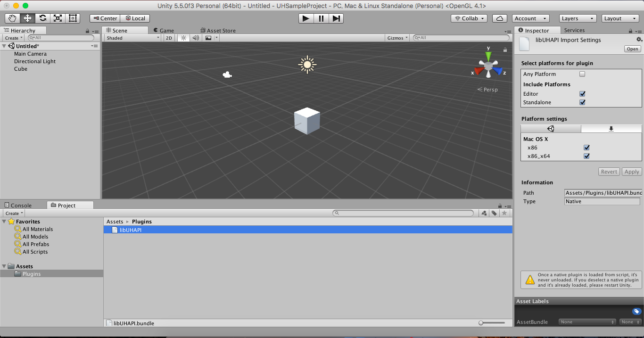Open the Inspector panel options menu icon
Screen dimensions: 644x338
tap(639, 31)
